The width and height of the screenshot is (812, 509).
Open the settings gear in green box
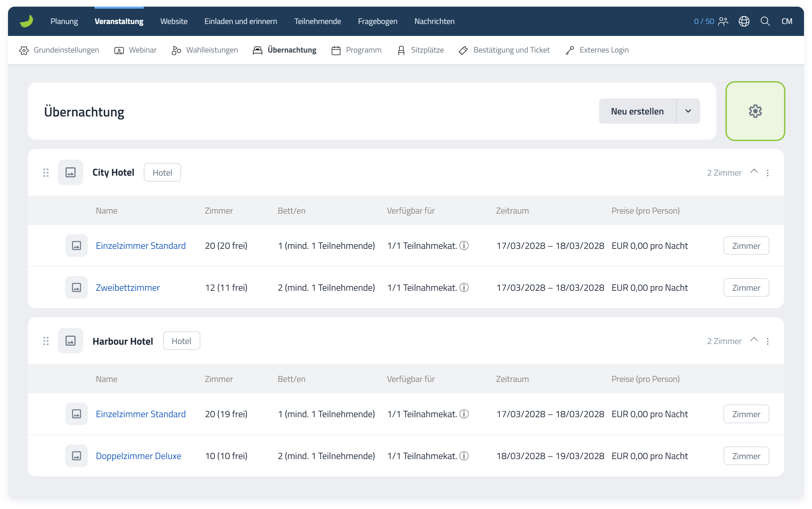(755, 111)
